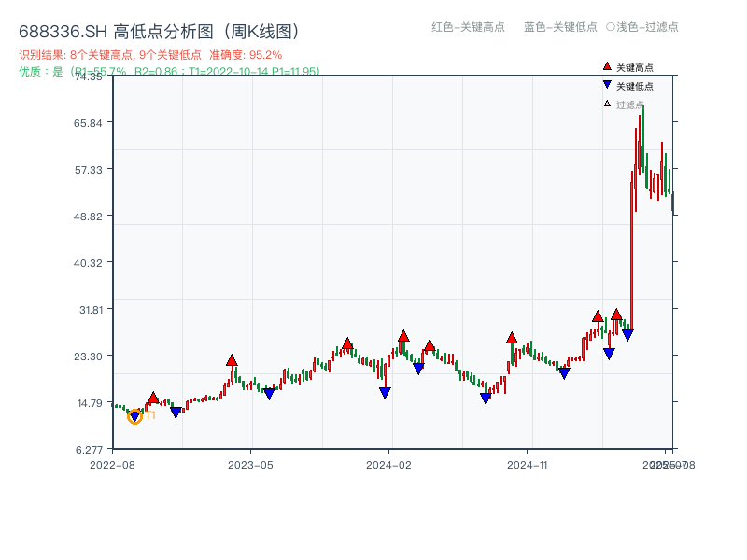
Task: Click the 2024-11 x-axis date label
Action: [x=528, y=465]
